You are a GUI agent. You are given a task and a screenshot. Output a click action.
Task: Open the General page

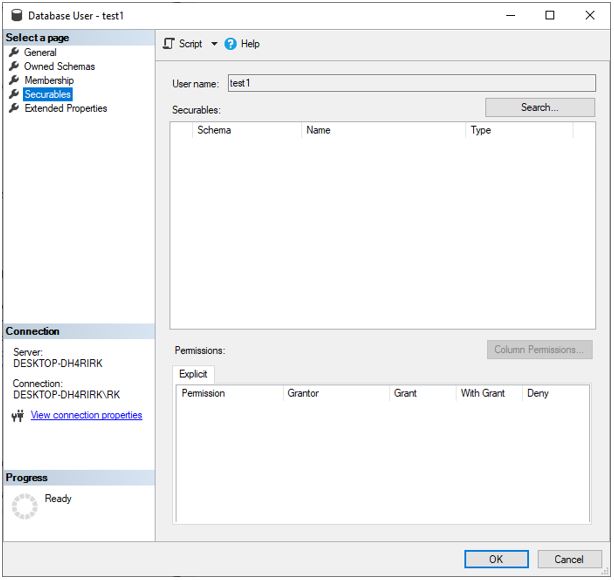40,52
